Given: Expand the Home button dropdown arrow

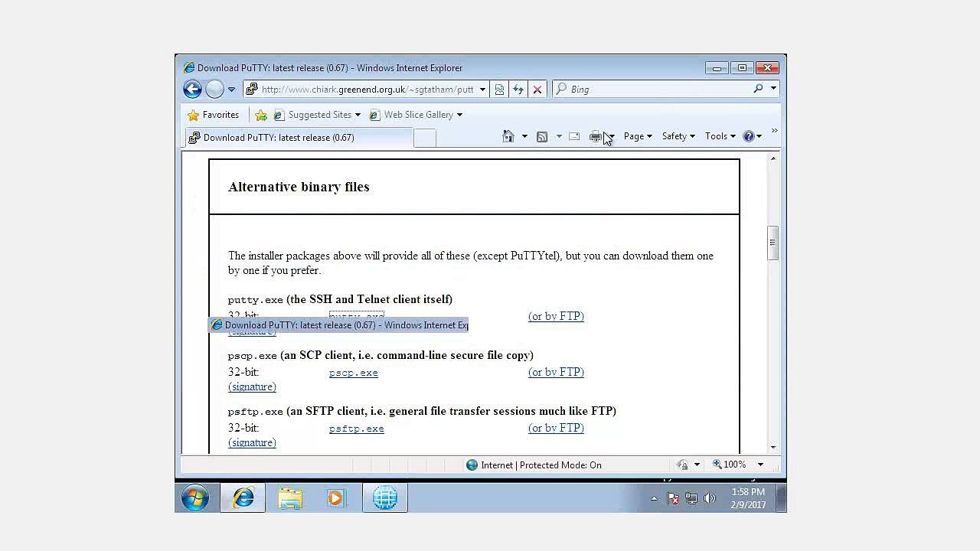Looking at the screenshot, I should coord(524,136).
